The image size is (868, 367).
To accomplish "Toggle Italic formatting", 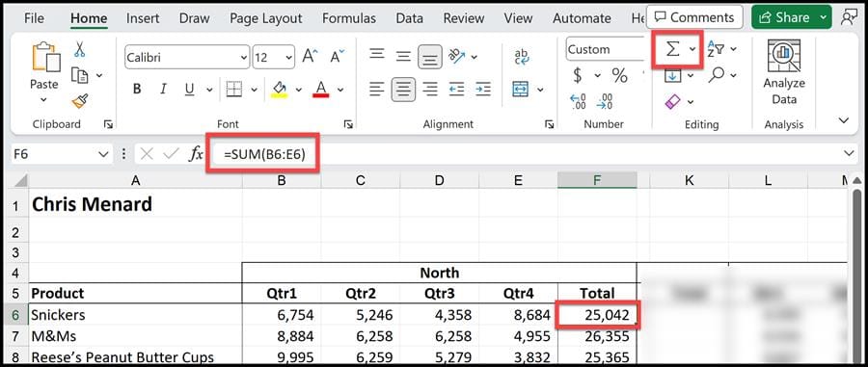I will pyautogui.click(x=163, y=89).
